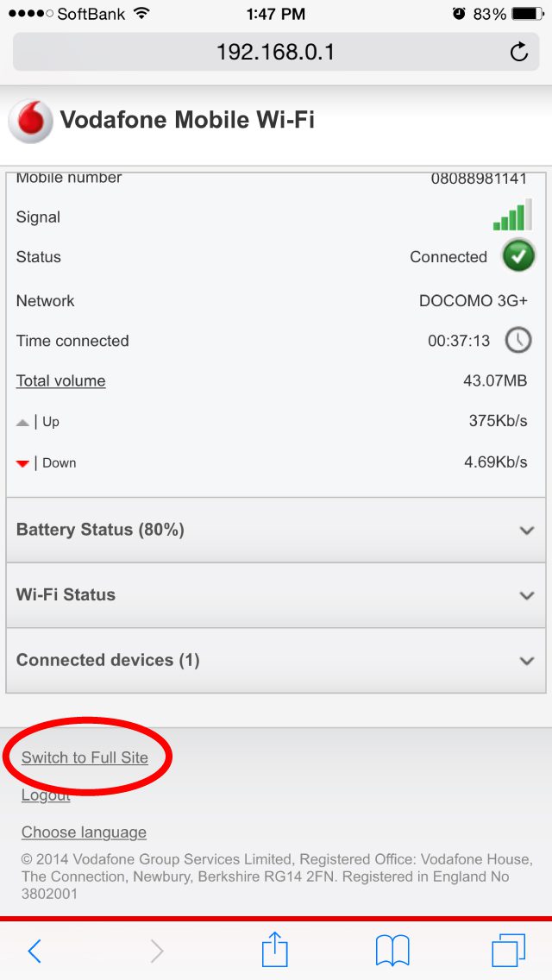This screenshot has width=552, height=980.
Task: Show open tabs in Safari
Action: [x=509, y=949]
